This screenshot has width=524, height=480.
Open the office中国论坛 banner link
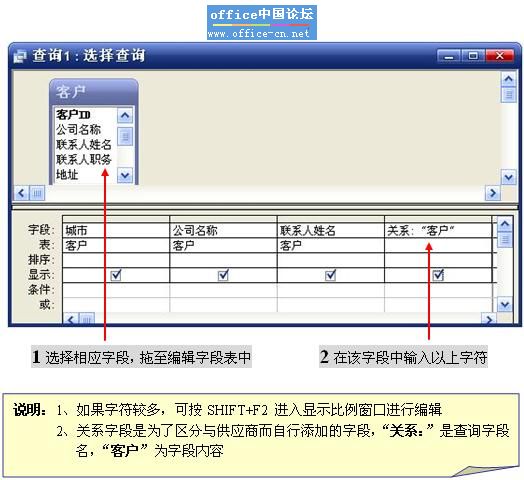tap(262, 22)
